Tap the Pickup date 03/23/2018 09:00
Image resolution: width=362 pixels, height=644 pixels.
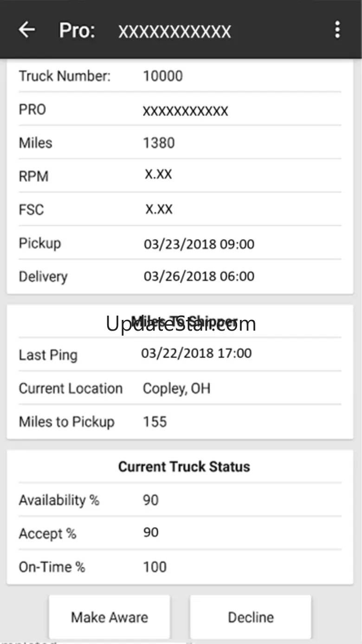tap(199, 244)
